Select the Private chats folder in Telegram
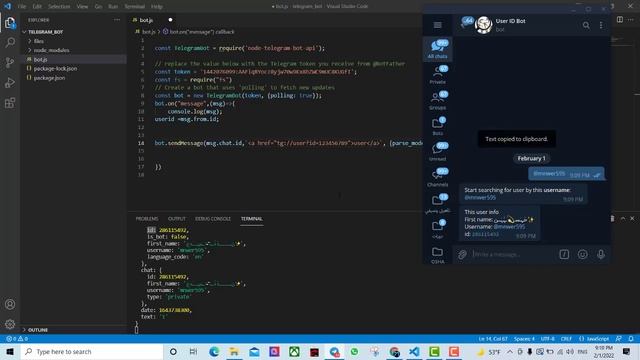 point(438,75)
